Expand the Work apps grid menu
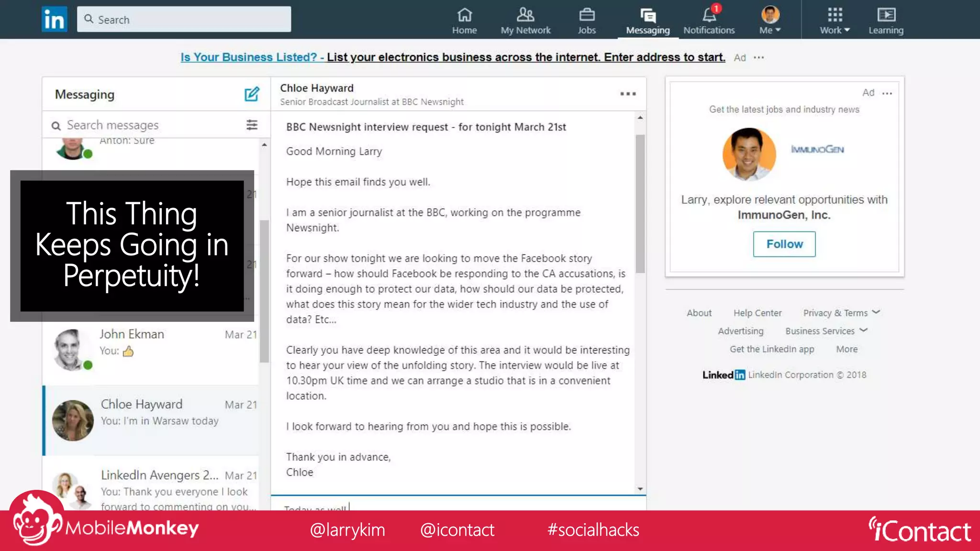The image size is (980, 551). 835,21
